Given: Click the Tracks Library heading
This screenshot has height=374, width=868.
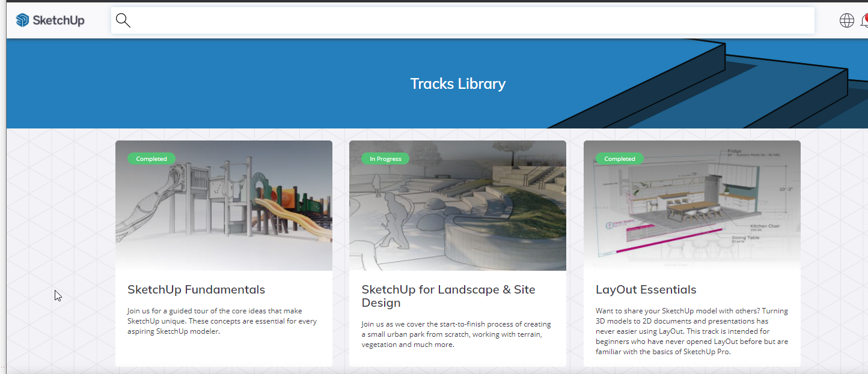Looking at the screenshot, I should click(x=458, y=83).
